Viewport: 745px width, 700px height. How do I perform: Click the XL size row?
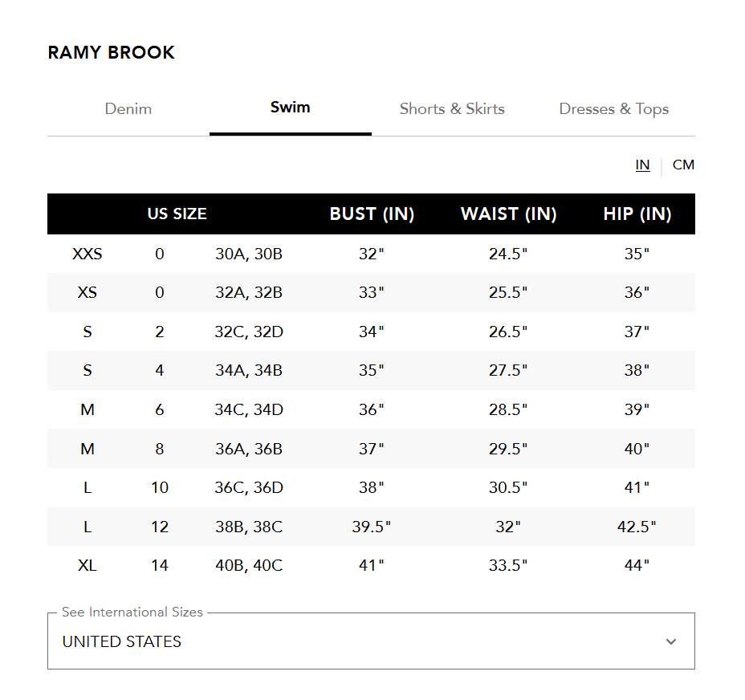(x=372, y=565)
